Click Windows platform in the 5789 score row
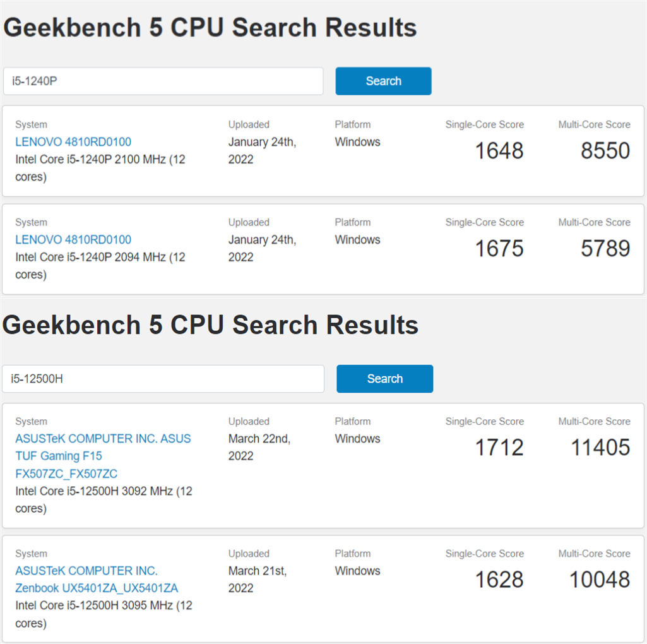 [x=357, y=240]
